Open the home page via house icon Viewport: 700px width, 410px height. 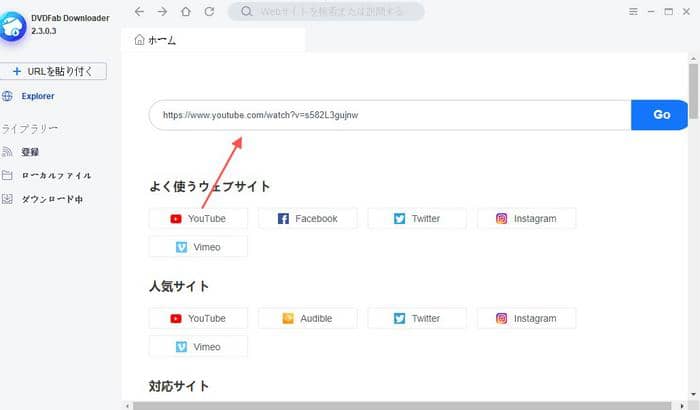(x=186, y=12)
